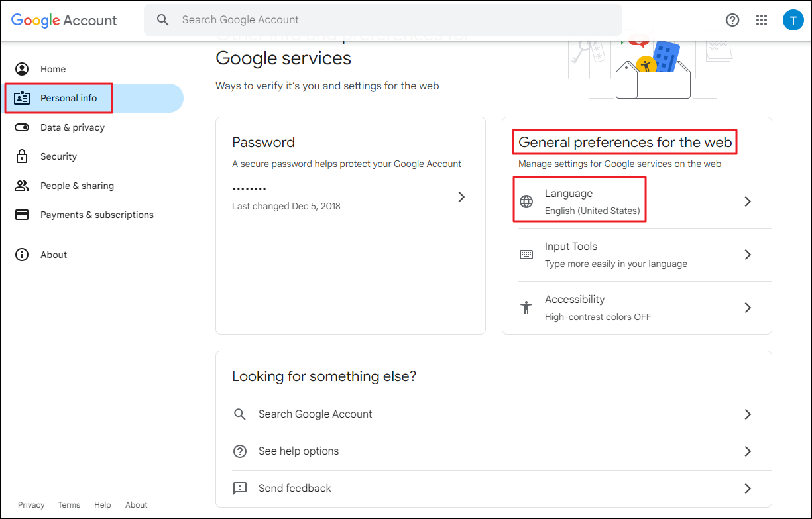Click the General preferences for the web heading
Screen dimensions: 812x519
pyautogui.click(x=625, y=143)
